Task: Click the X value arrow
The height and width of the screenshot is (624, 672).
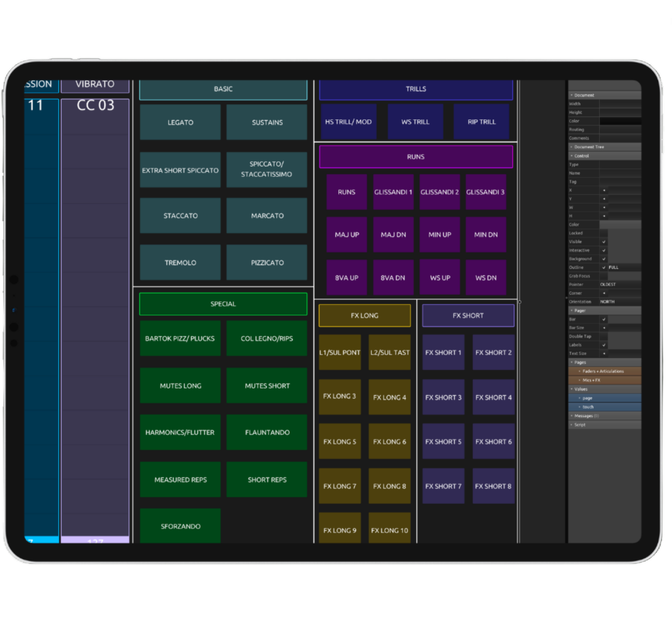Action: click(604, 190)
